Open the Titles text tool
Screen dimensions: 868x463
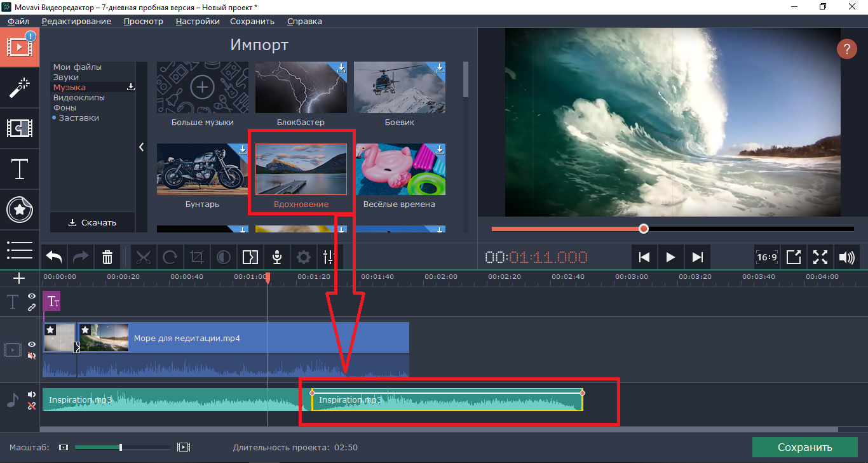20,168
